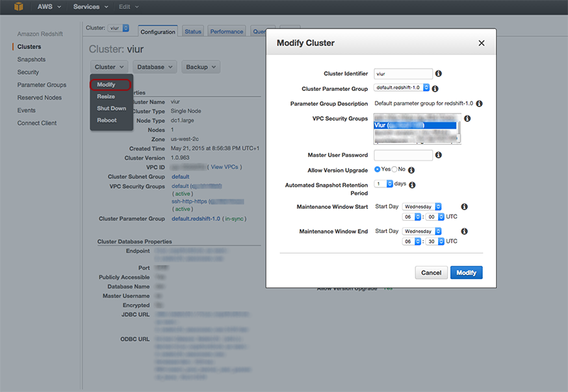The width and height of the screenshot is (568, 392).
Task: Go to Snapshots in the sidebar
Action: click(31, 60)
